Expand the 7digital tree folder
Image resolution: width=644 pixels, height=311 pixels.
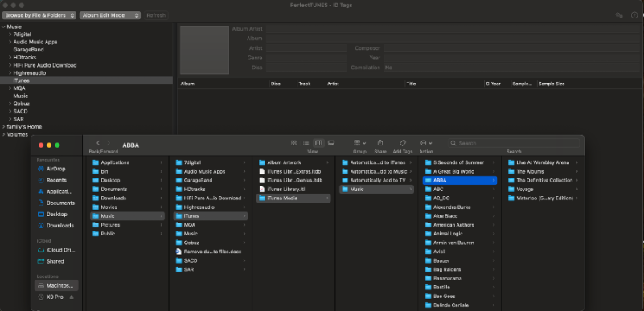(10, 35)
